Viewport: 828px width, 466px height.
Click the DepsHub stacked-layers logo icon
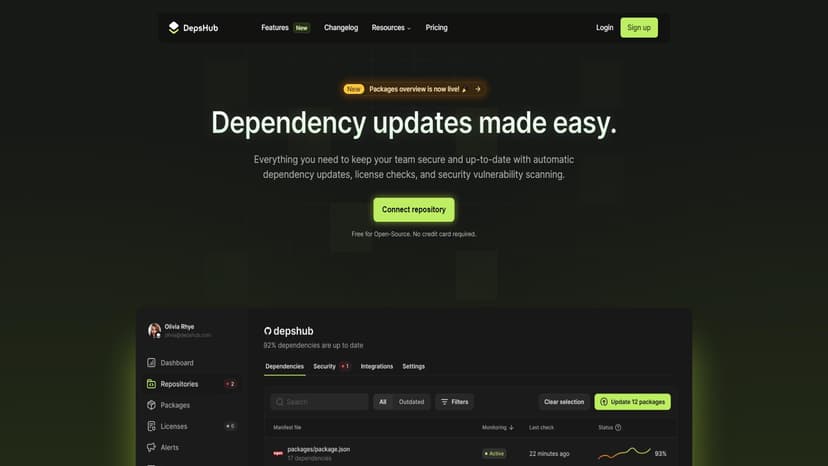[x=174, y=27]
